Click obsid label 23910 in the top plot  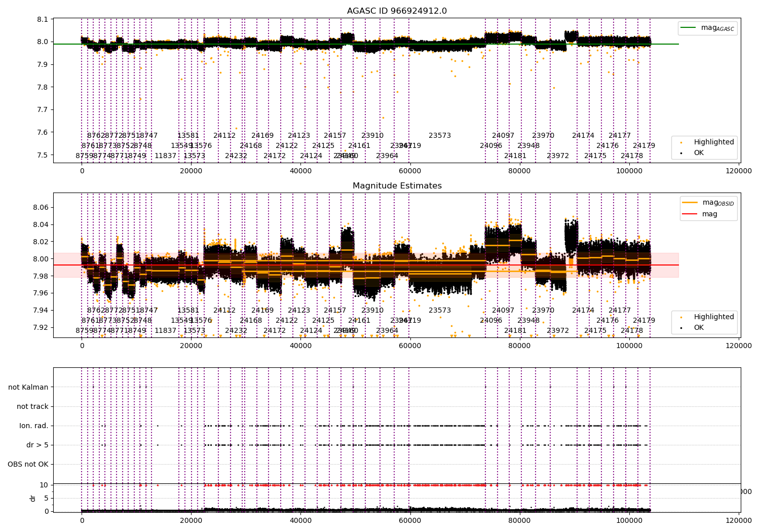pos(372,136)
